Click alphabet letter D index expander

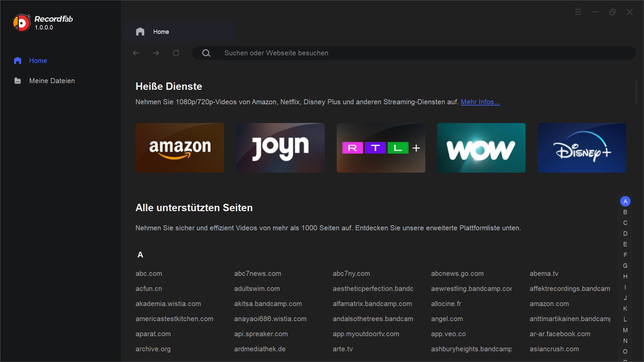pos(626,233)
